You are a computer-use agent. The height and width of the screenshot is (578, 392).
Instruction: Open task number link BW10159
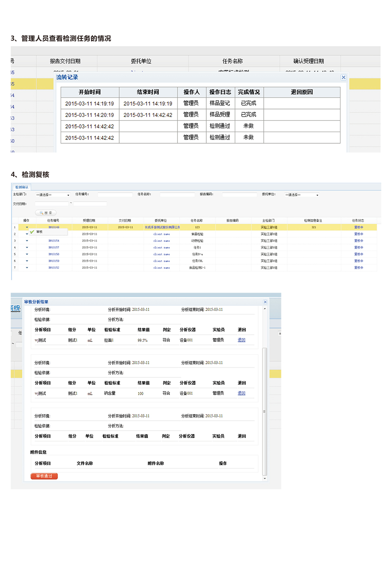tap(54, 261)
